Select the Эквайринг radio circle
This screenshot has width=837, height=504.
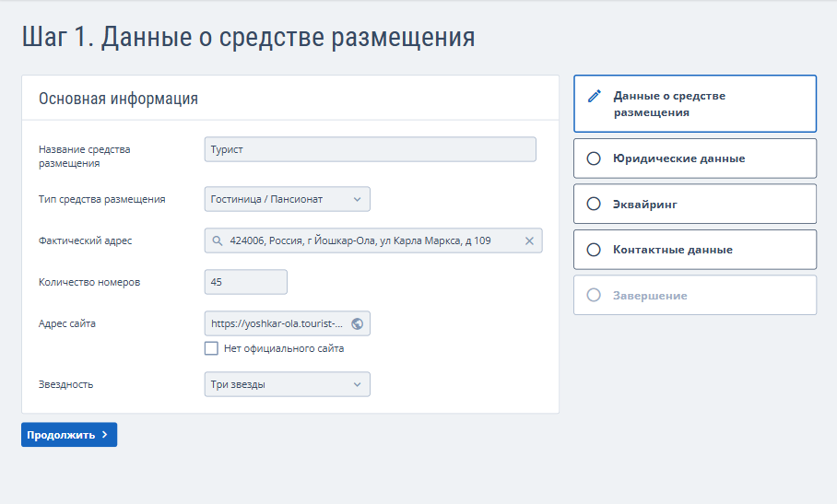point(594,204)
